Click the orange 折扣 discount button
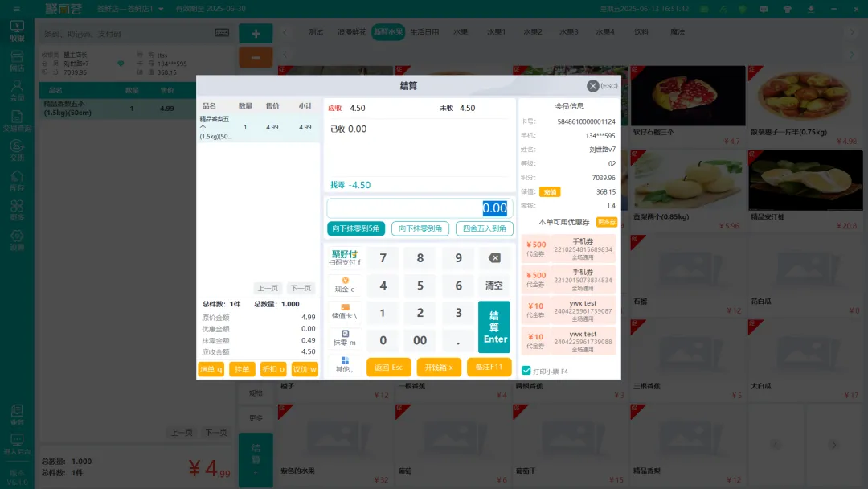This screenshot has width=868, height=489. point(273,369)
